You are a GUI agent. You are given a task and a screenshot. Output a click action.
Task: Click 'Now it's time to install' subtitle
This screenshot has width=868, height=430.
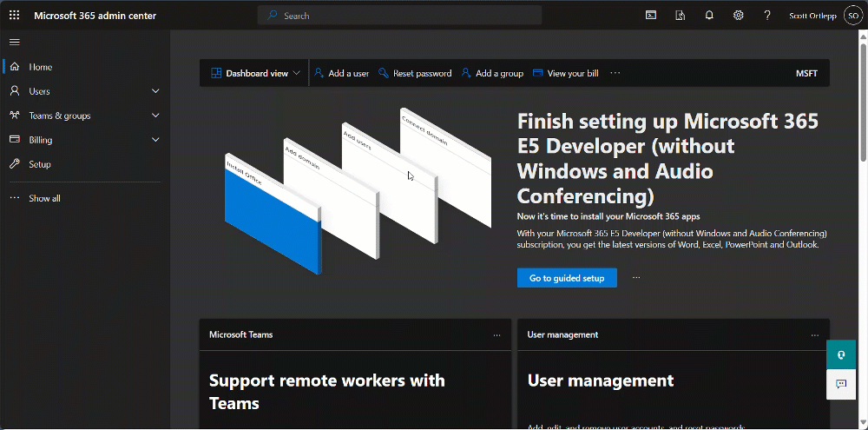click(608, 216)
